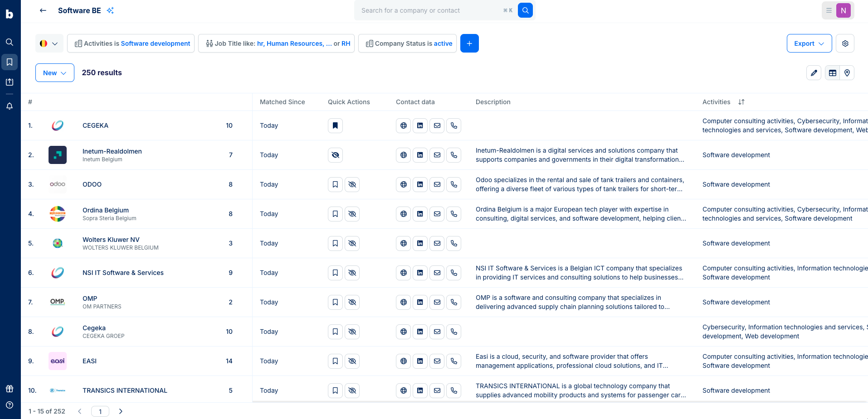Open CEGEKA website globe icon
This screenshot has height=419, width=868.
point(404,125)
